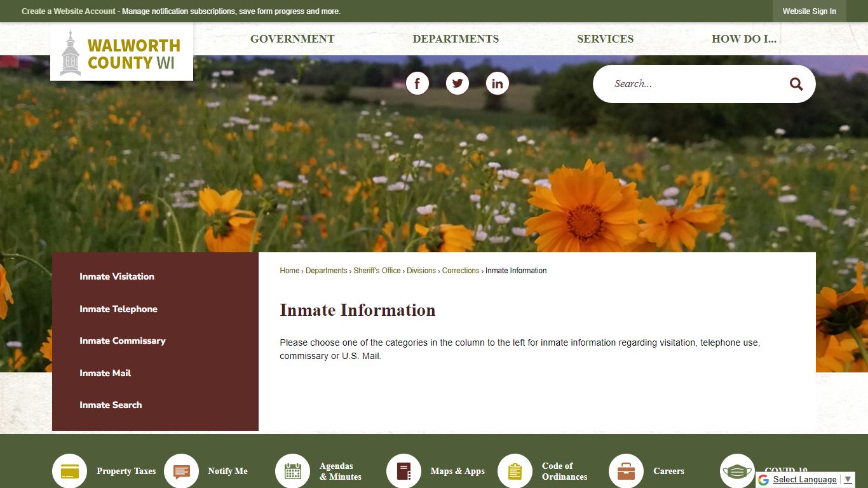Screen dimensions: 868x488
Task: Click Inmate Information breadcrumb text
Action: pos(516,271)
